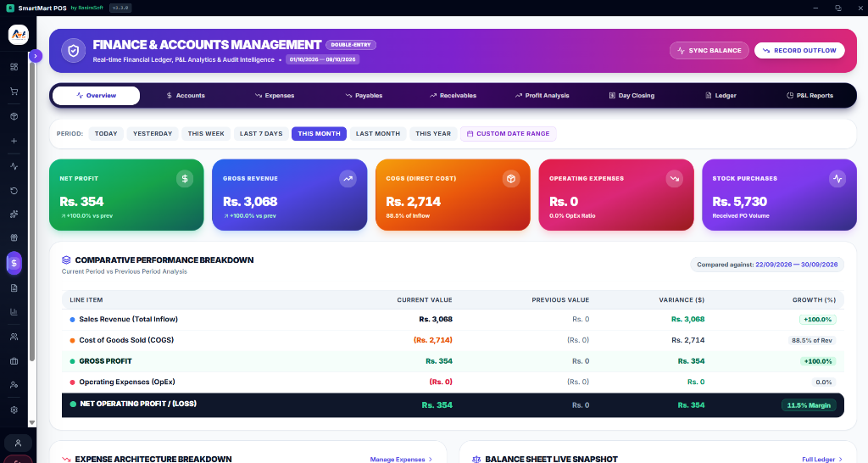The image size is (868, 463).
Task: Open the Day Closing tab
Action: (x=632, y=95)
